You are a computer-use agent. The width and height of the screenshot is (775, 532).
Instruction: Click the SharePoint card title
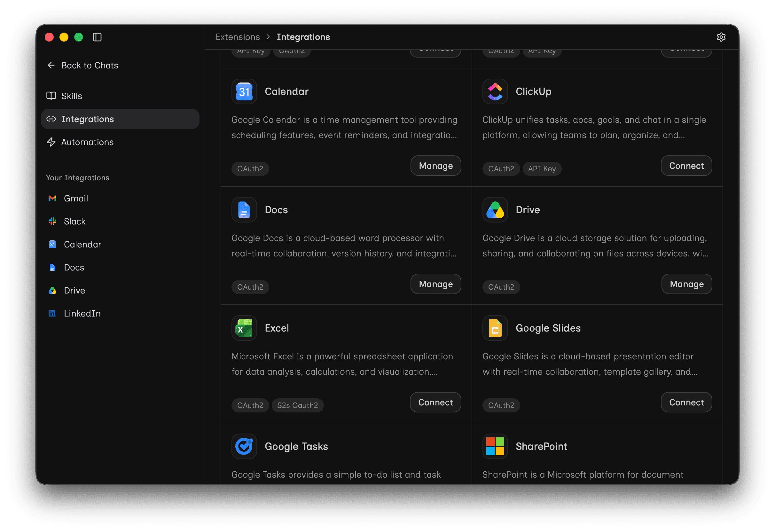click(541, 447)
